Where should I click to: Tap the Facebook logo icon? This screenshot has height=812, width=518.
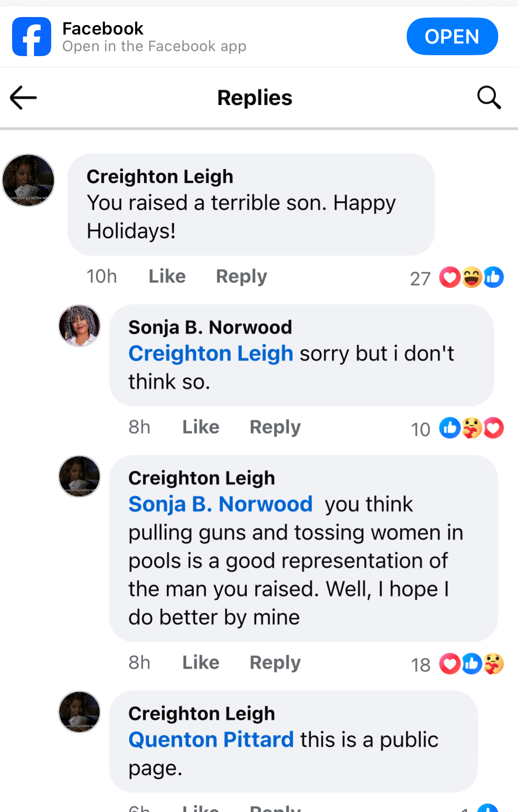point(31,36)
